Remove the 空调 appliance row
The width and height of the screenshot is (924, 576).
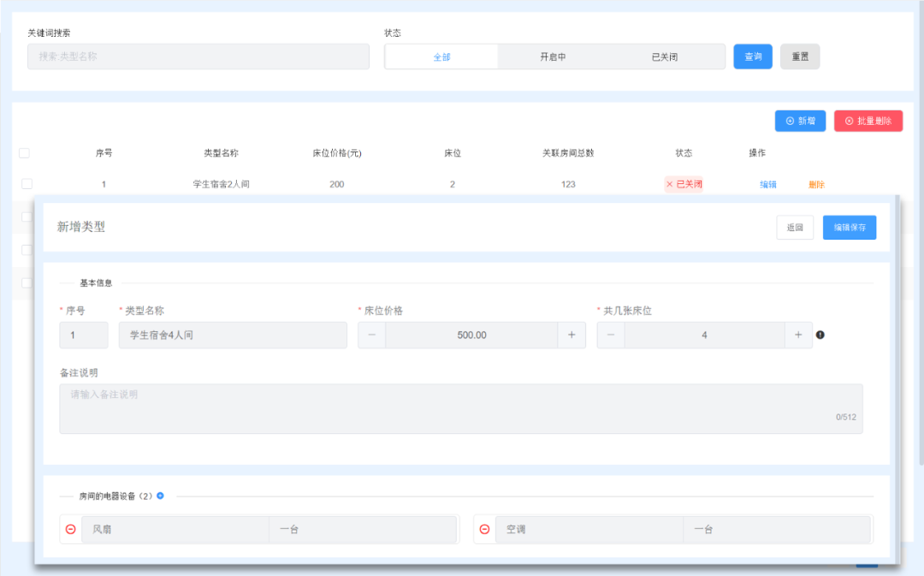tap(484, 530)
